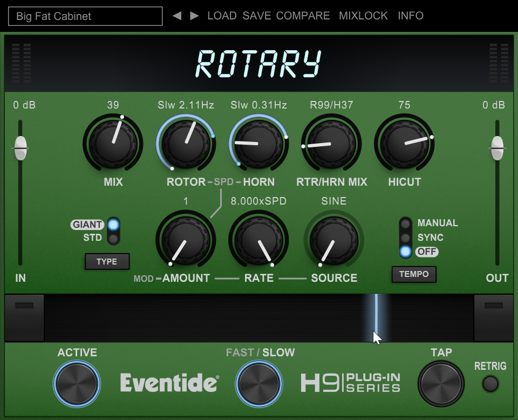Image resolution: width=518 pixels, height=420 pixels.
Task: Click SAVE in the top bar
Action: click(x=257, y=16)
